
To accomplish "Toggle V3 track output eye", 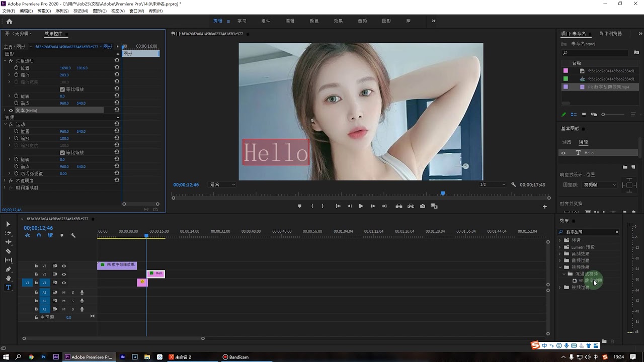I will click(64, 266).
